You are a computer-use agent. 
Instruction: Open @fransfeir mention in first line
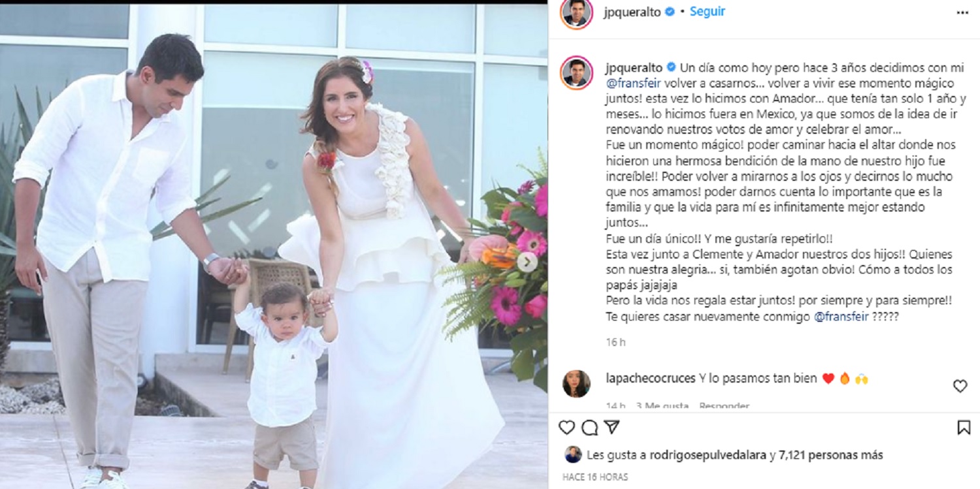coord(633,84)
